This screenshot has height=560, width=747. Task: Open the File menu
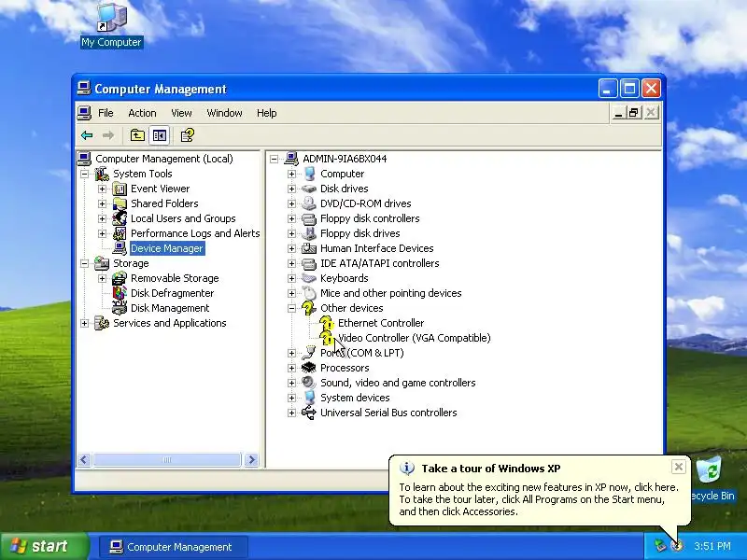coord(106,113)
